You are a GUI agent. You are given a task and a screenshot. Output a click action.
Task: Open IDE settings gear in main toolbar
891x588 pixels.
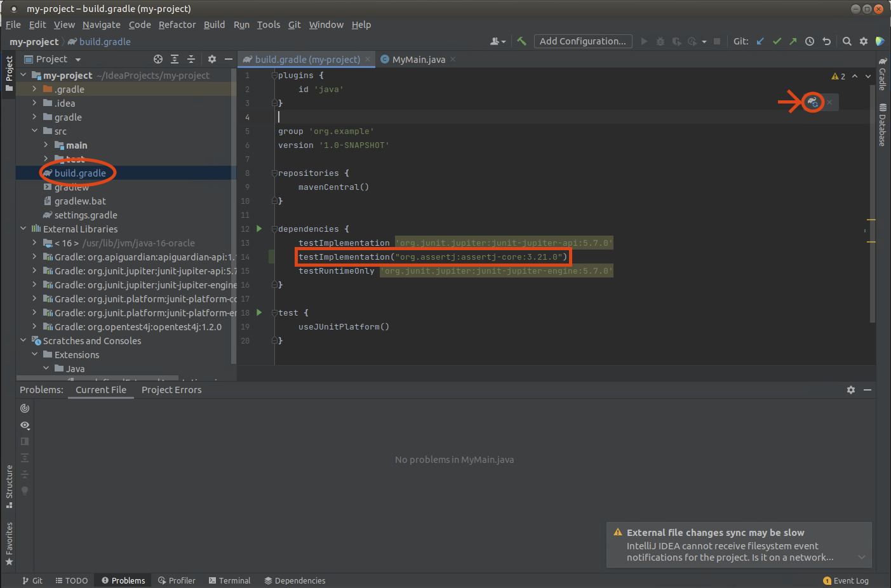[x=864, y=41]
